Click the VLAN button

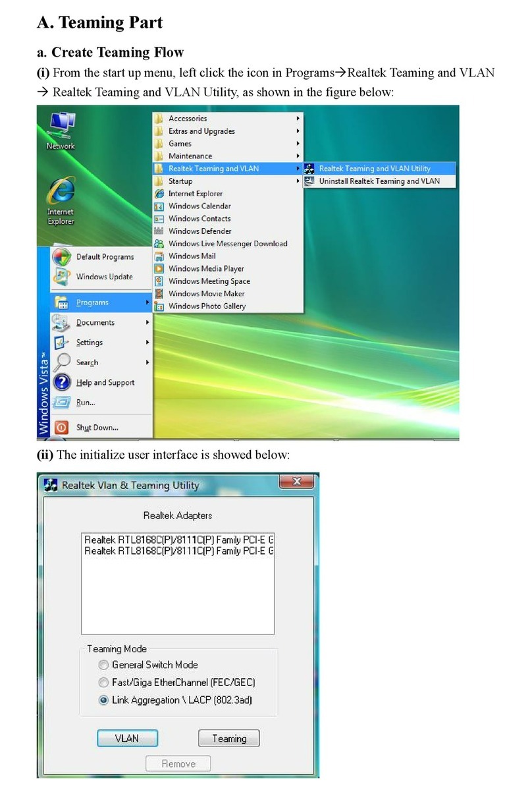[127, 738]
